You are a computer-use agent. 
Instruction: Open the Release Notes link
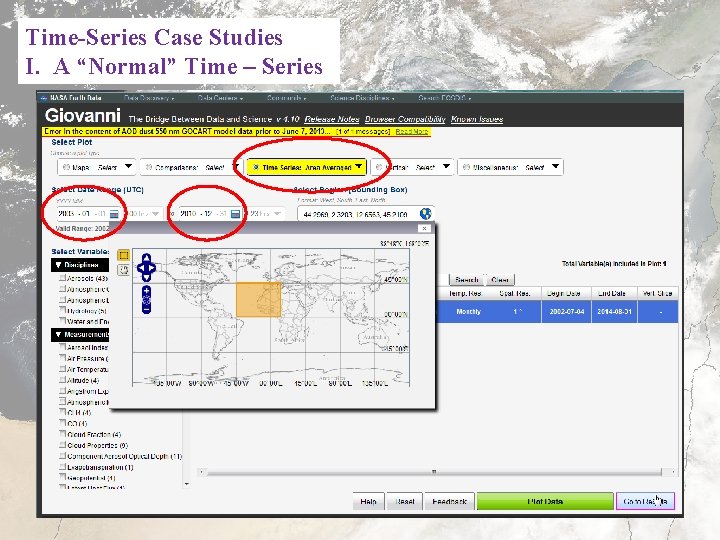pos(332,119)
